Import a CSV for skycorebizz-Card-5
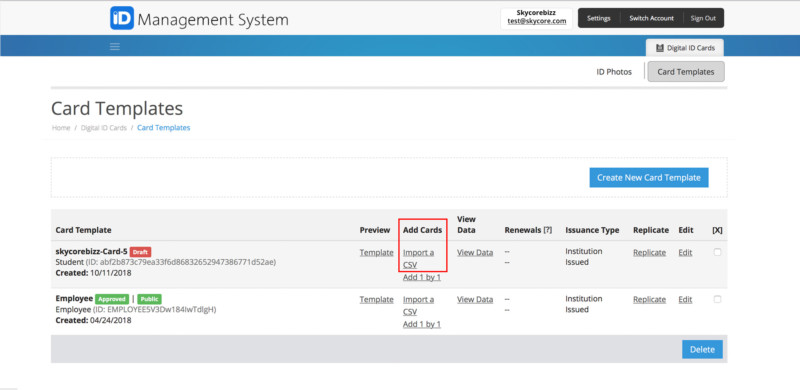 click(x=418, y=258)
